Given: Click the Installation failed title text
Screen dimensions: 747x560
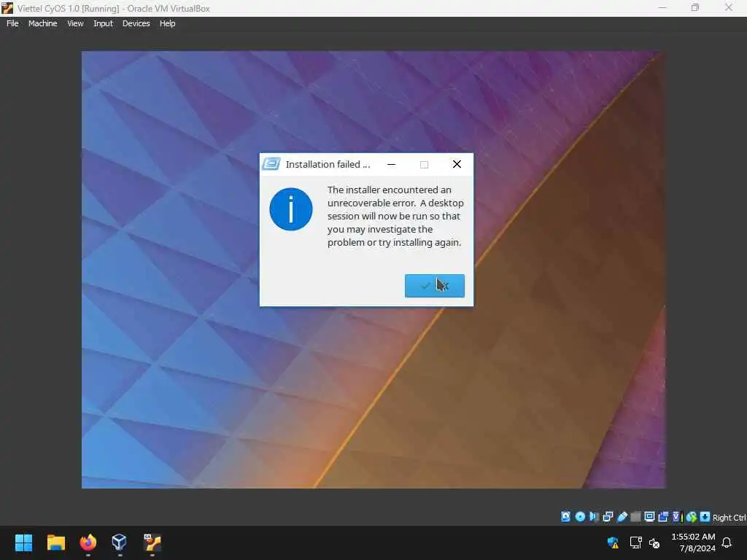Looking at the screenshot, I should pyautogui.click(x=328, y=164).
